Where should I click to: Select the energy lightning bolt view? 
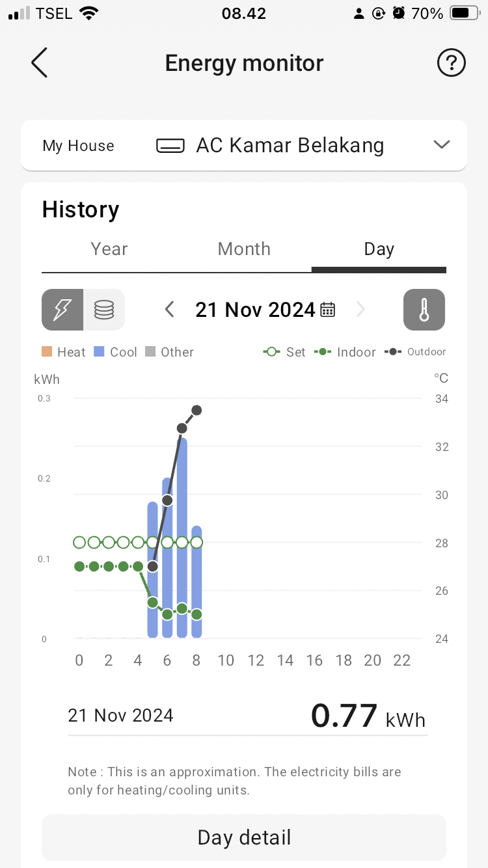62,310
